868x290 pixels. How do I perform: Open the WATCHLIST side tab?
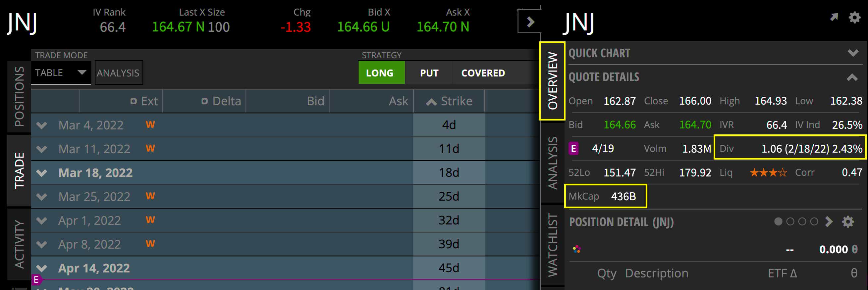[553, 245]
